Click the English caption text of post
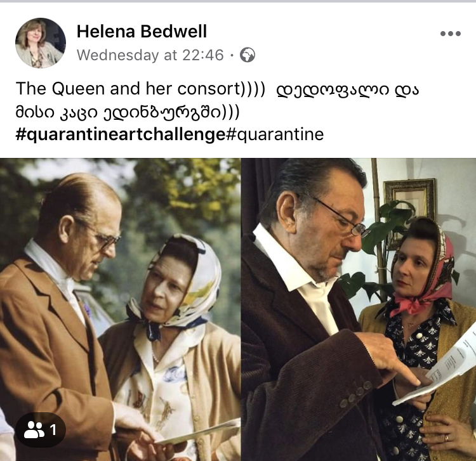This screenshot has width=476, height=461. [x=140, y=89]
